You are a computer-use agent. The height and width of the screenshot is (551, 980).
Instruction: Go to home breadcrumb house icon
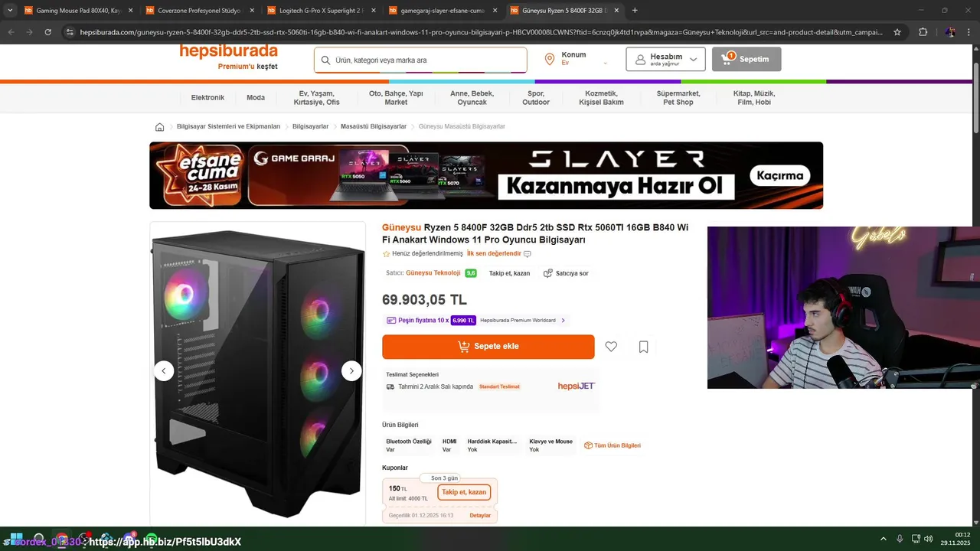click(x=159, y=127)
